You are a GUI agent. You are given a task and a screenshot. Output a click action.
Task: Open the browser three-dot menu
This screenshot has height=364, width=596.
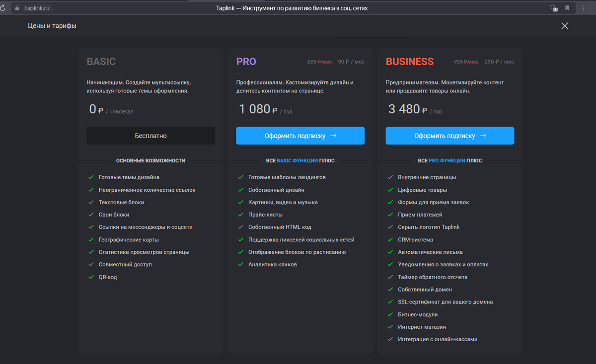click(x=584, y=8)
